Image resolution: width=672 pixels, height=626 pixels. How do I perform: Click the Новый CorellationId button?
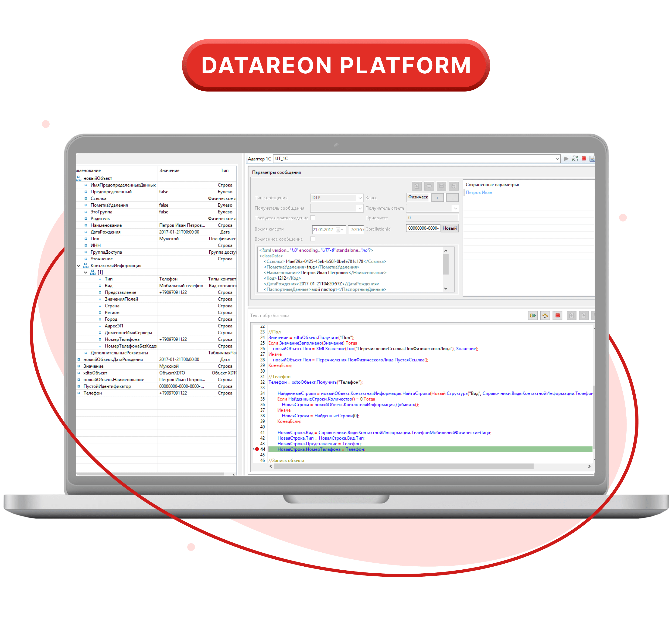coord(450,228)
